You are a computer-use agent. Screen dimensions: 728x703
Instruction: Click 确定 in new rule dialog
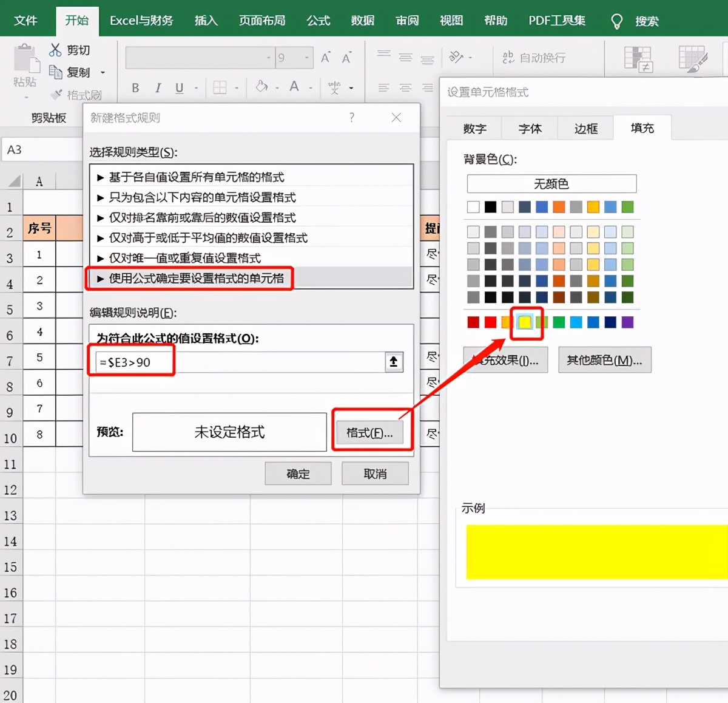coord(298,474)
